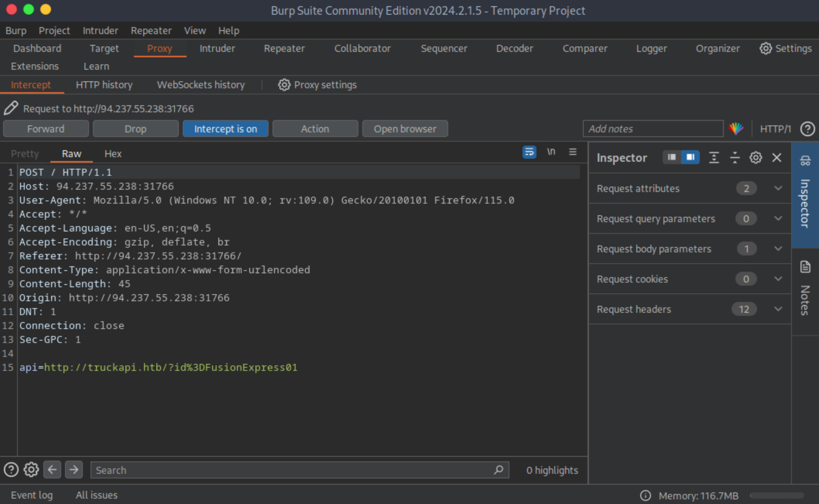
Task: Open the main Settings gear
Action: click(x=765, y=48)
